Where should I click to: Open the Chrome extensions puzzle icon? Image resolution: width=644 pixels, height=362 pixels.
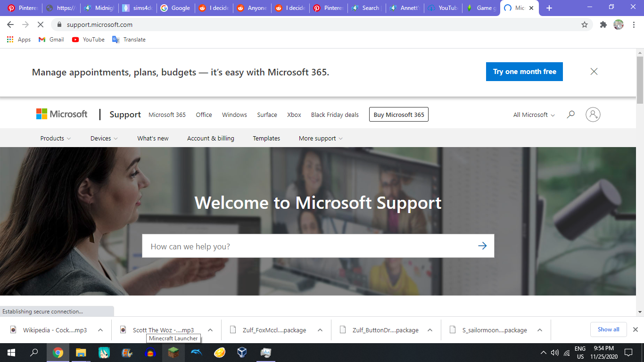[603, 25]
